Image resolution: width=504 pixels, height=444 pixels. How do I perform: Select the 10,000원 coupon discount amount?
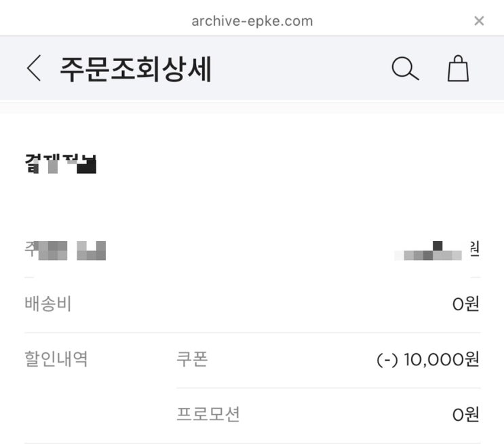441,360
